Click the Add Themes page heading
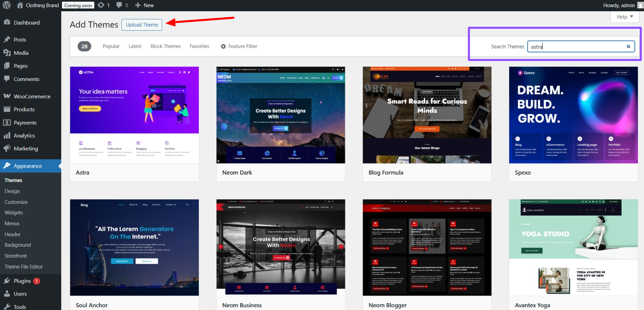 (x=94, y=25)
